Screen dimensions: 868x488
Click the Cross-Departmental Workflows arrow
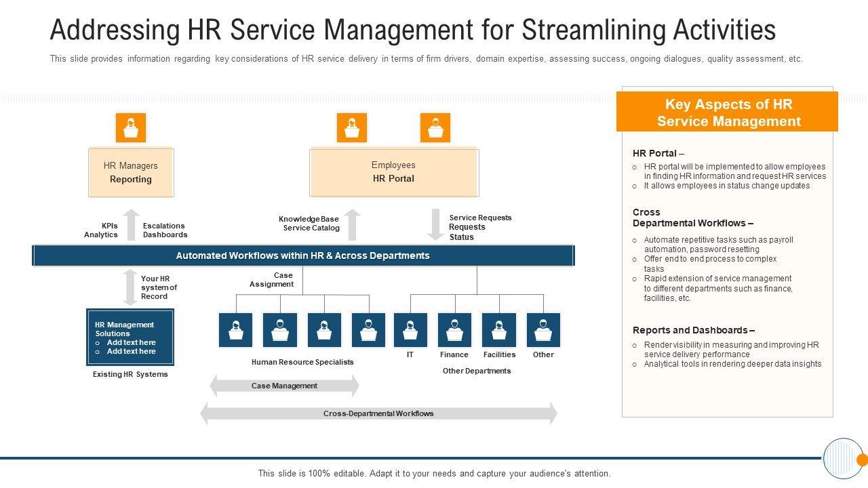(378, 413)
